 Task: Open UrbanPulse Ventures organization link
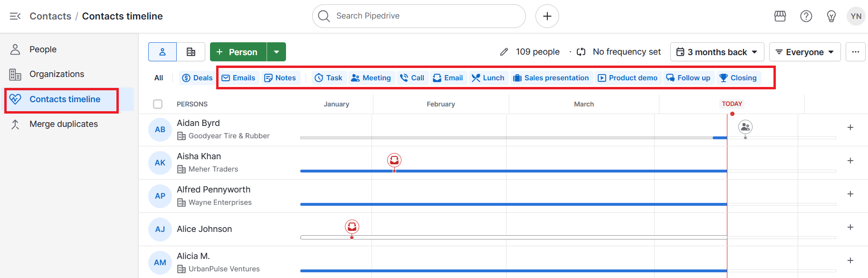(224, 269)
